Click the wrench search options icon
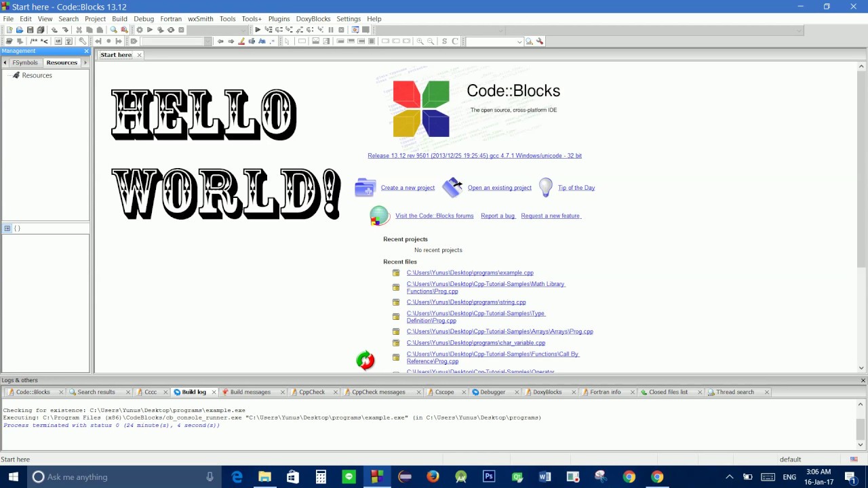Viewport: 868px width, 488px height. (540, 41)
